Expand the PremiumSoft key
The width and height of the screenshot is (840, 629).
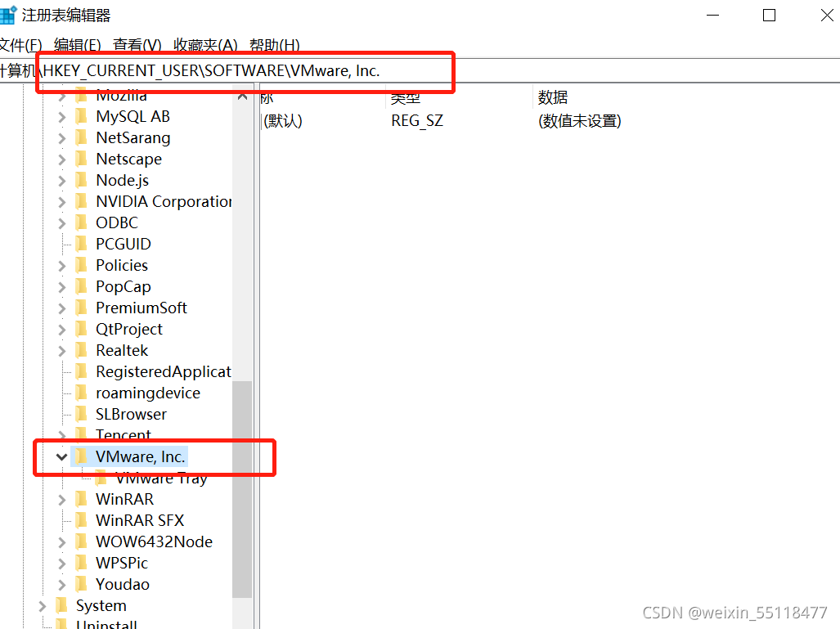point(62,308)
